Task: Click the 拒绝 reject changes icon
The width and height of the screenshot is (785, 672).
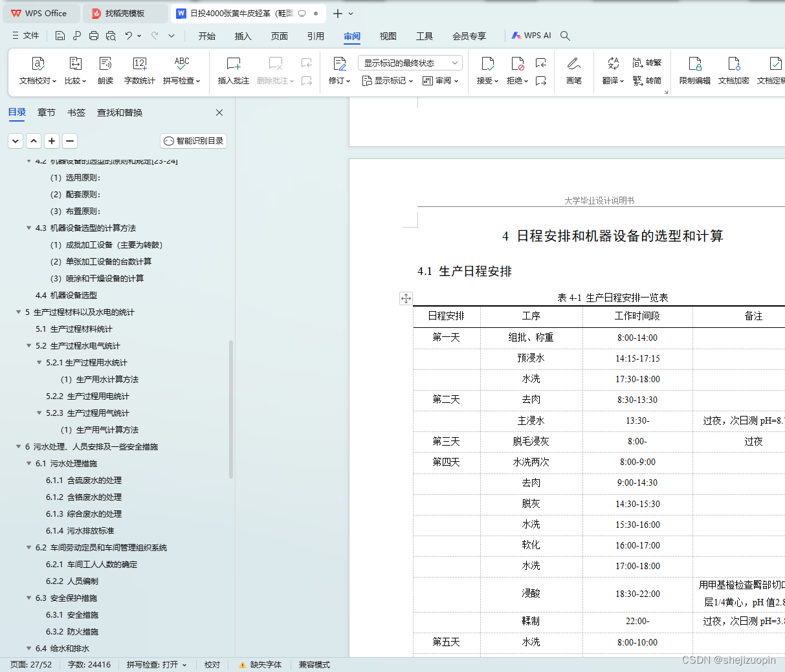Action: point(518,63)
